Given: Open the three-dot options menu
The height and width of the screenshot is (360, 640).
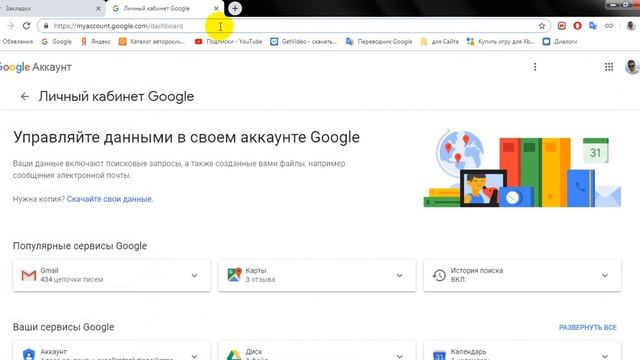Looking at the screenshot, I should tap(535, 67).
